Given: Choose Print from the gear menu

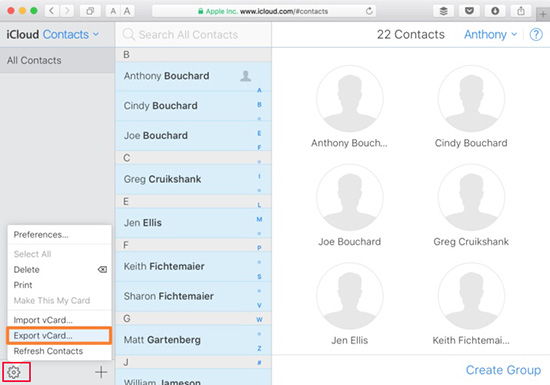Looking at the screenshot, I should click(59, 285).
